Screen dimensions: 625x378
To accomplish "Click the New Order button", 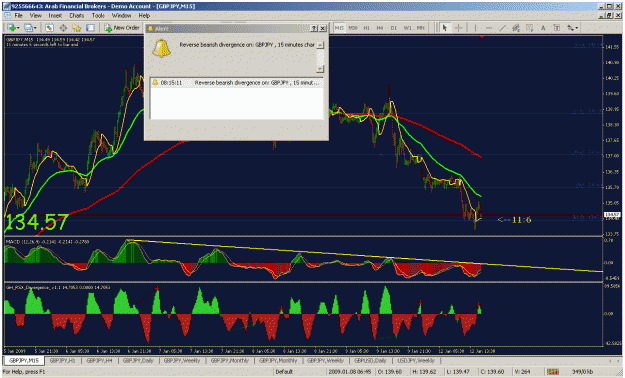I will point(122,28).
